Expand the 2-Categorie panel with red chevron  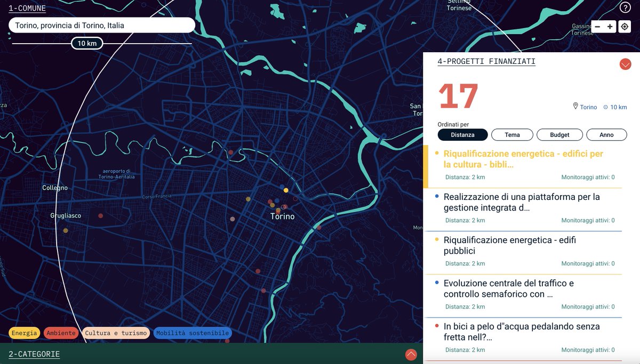click(x=411, y=354)
